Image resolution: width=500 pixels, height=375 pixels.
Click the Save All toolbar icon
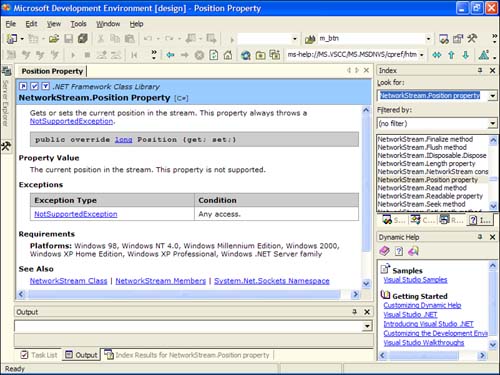(82, 39)
